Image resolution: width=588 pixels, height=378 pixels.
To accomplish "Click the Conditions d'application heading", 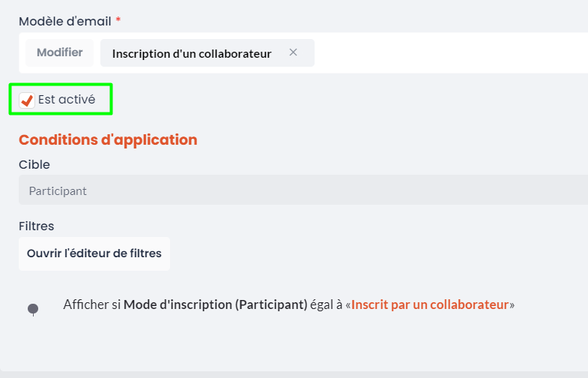I will coord(108,139).
